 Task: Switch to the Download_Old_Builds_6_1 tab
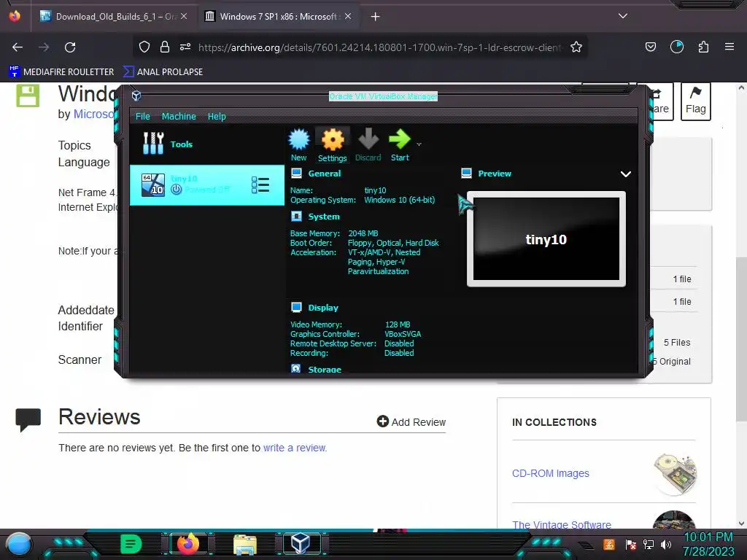[115, 17]
